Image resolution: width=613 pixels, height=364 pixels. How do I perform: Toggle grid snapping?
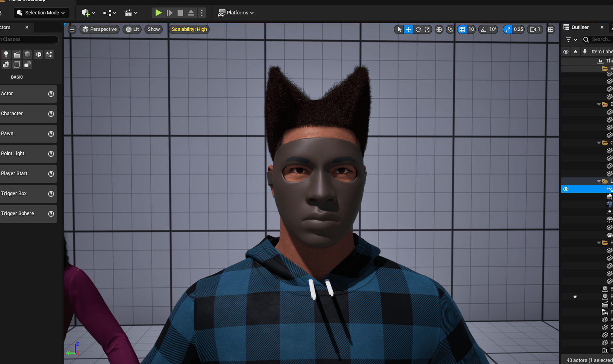click(462, 29)
